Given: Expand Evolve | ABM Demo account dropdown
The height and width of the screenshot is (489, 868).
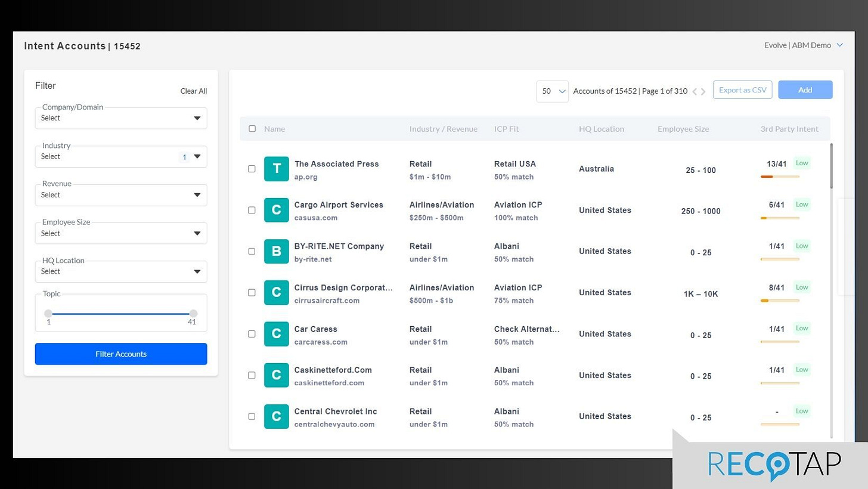Looking at the screenshot, I should (x=804, y=45).
